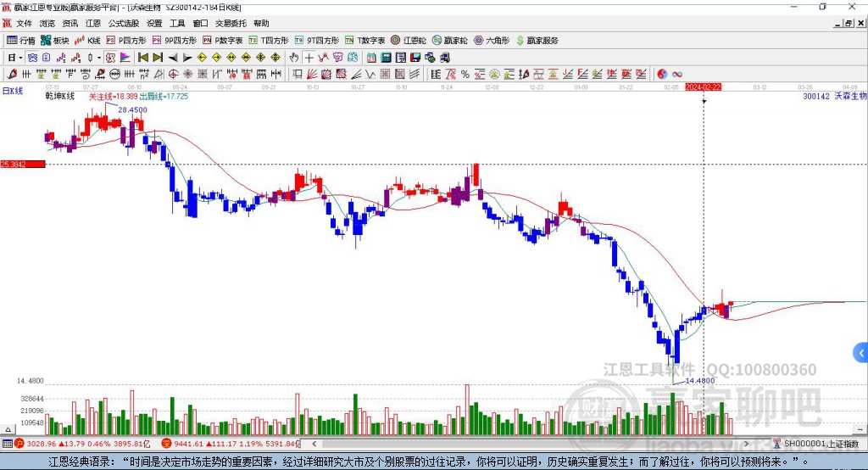Select the target circle crosshair tool
The height and width of the screenshot is (470, 868).
pos(173,74)
